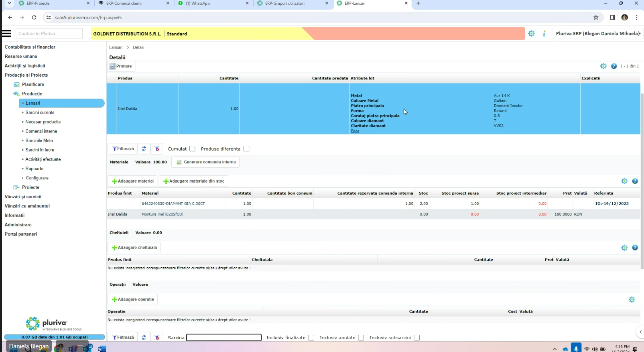Image resolution: width=644 pixels, height=352 pixels.
Task: Clear filter icon next to Cumulat
Action: [157, 149]
